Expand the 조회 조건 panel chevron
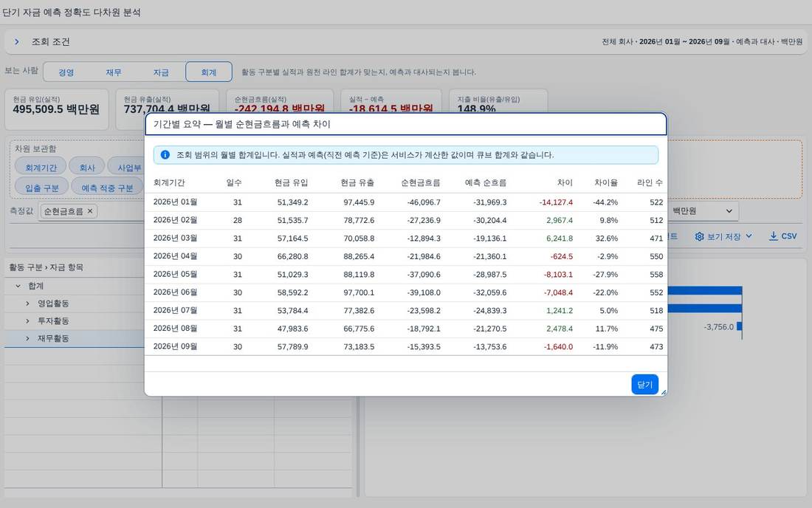 point(17,41)
